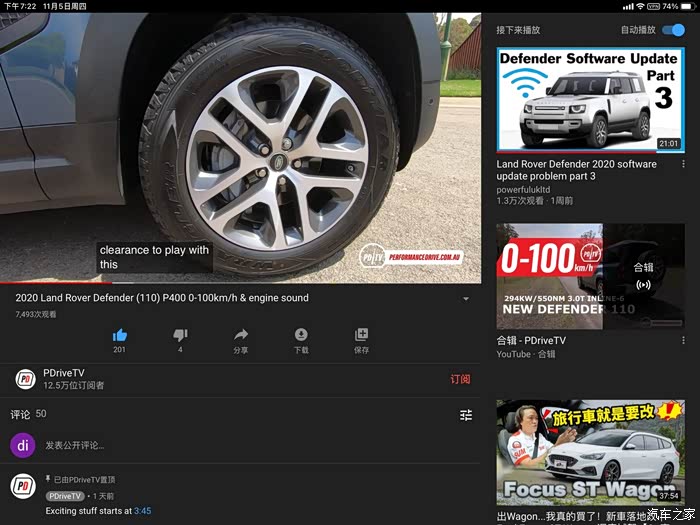Tap the 接下来播放 up next label

518,30
